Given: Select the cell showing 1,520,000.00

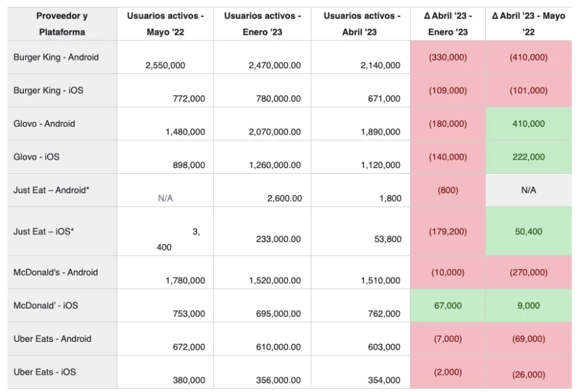Looking at the screenshot, I should pyautogui.click(x=262, y=272).
